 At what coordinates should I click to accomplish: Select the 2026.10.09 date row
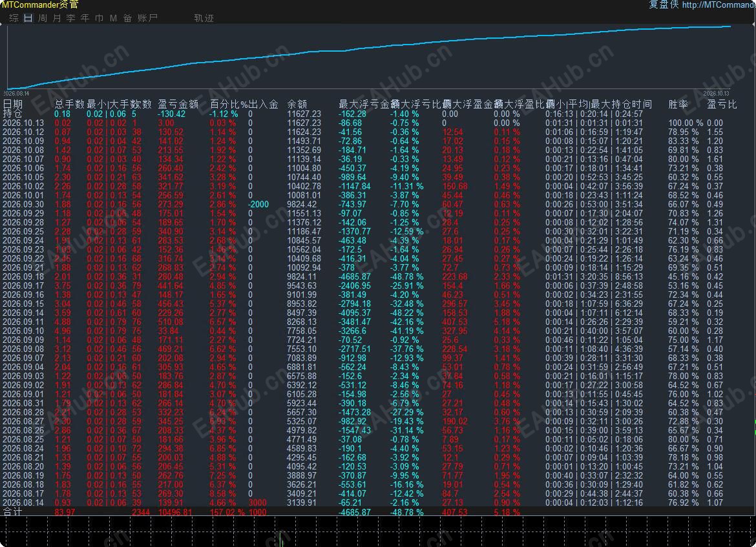(x=23, y=141)
